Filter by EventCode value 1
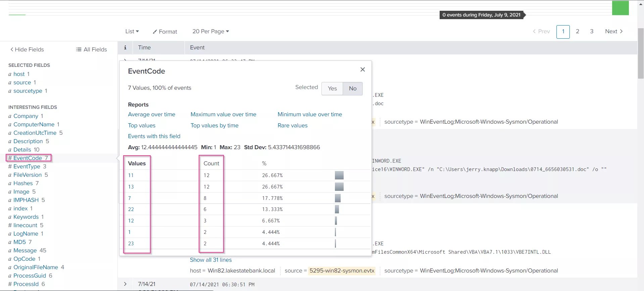 (130, 232)
